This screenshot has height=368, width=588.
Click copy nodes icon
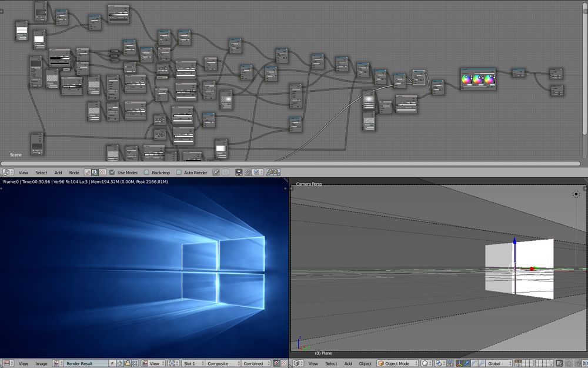(x=270, y=173)
